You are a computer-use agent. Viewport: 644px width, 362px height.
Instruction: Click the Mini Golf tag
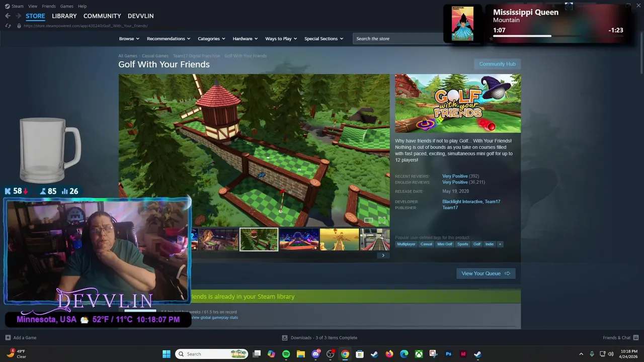pyautogui.click(x=445, y=244)
